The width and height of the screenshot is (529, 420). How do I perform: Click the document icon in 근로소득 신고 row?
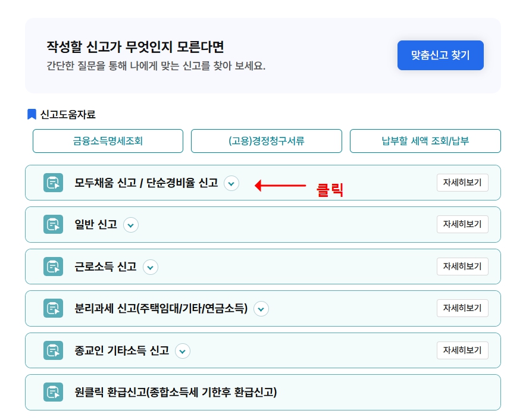click(54, 267)
